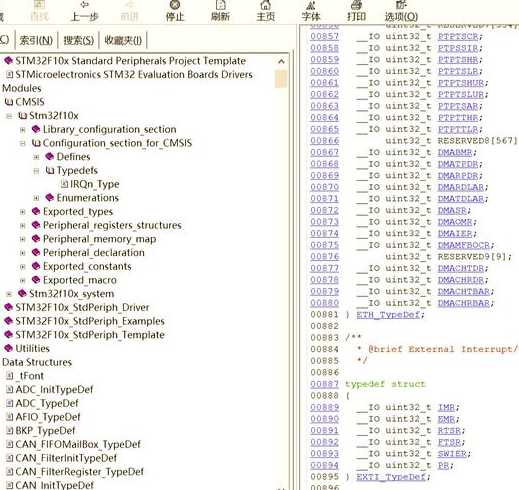Expand the Peripheral_registers_structures node
This screenshot has width=519, height=490.
[x=23, y=225]
